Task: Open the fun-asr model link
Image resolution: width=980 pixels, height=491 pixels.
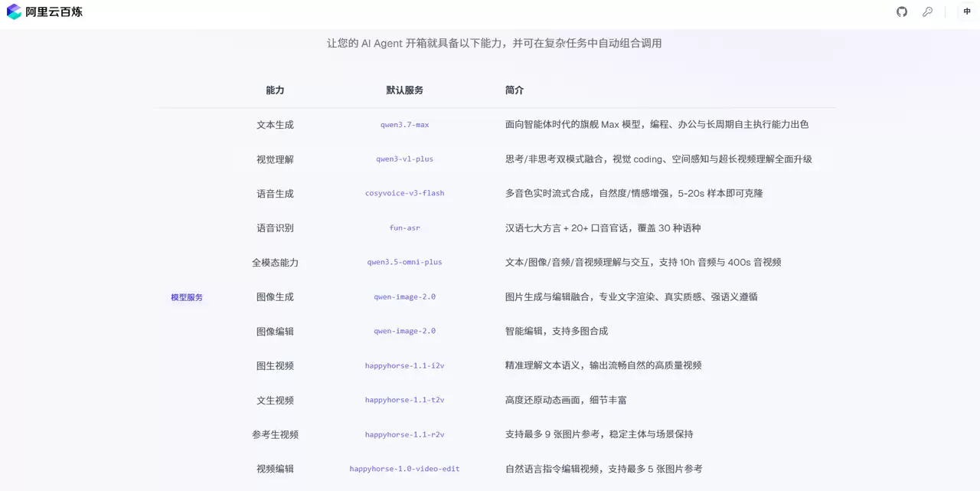Action: 404,227
